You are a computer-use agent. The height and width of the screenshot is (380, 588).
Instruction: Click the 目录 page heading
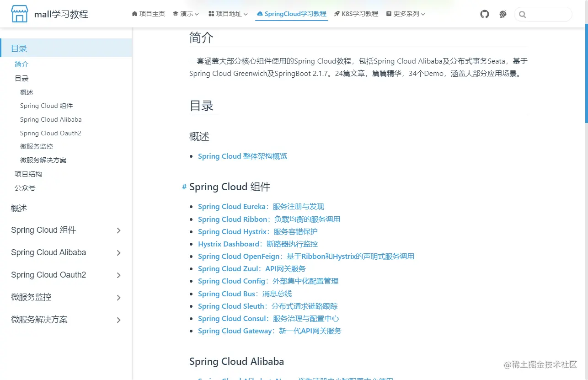(x=201, y=106)
